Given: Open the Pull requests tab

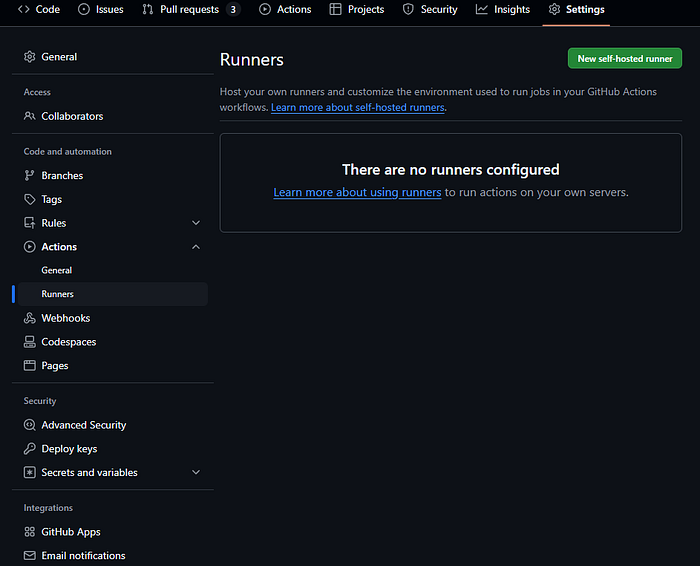Looking at the screenshot, I should pyautogui.click(x=191, y=9).
